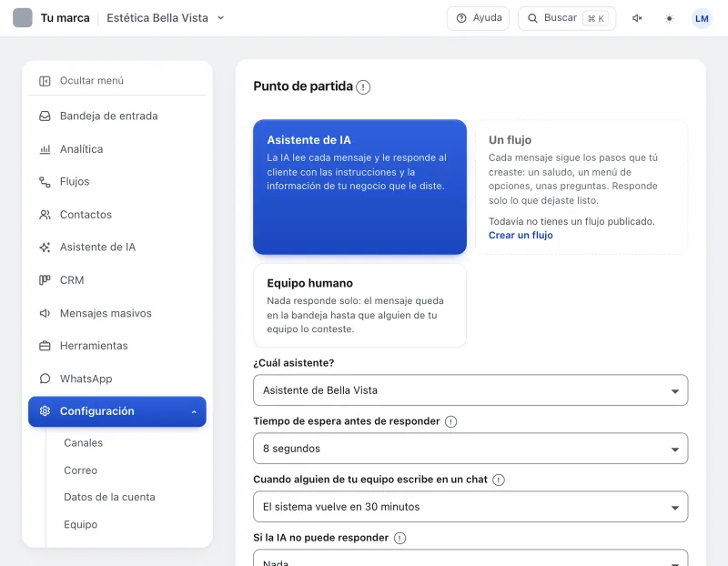
Task: Collapse the Configuración submenu chevron
Action: click(x=194, y=412)
